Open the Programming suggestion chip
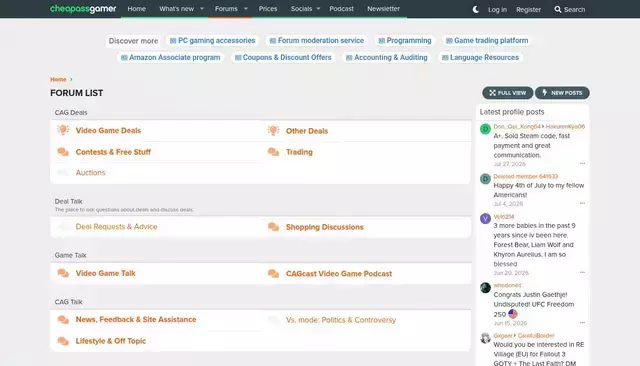 [404, 40]
